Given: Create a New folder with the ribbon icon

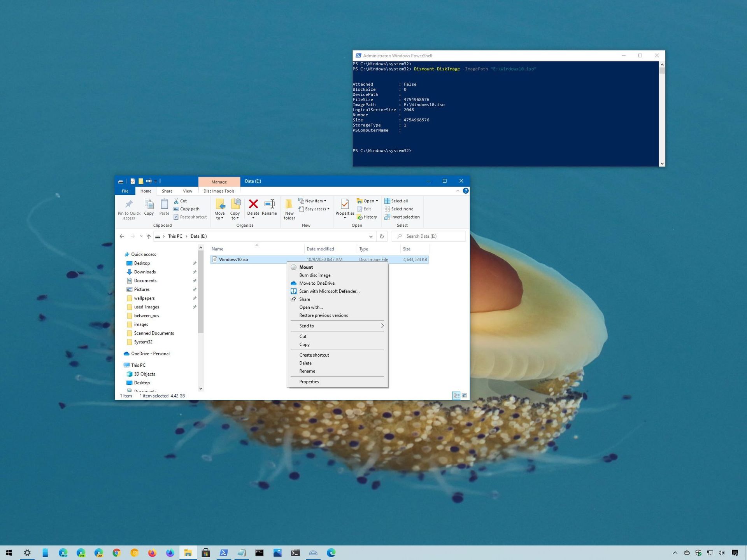Looking at the screenshot, I should pyautogui.click(x=289, y=208).
